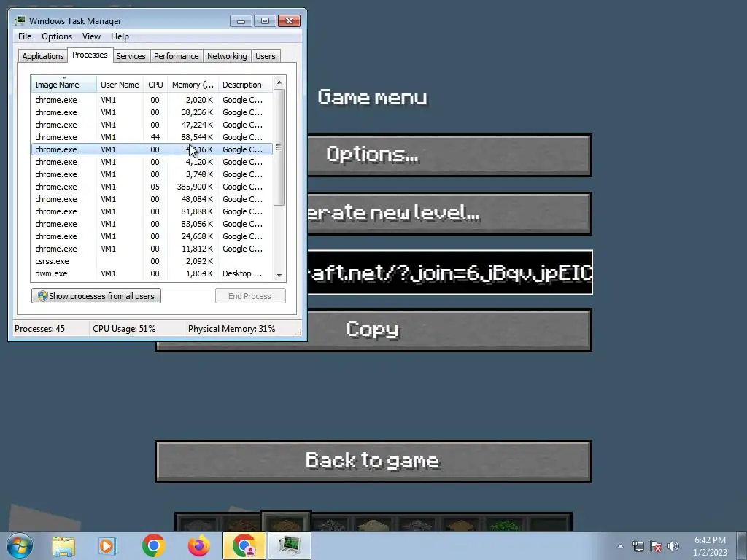Select chrome.exe with 38,236 K memory
The height and width of the screenshot is (560, 747).
tap(152, 112)
